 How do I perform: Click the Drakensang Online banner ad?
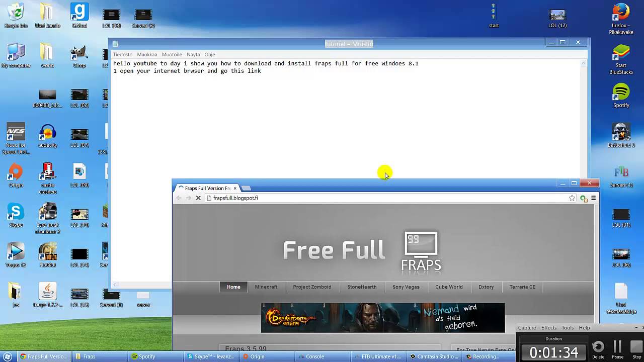click(x=383, y=318)
